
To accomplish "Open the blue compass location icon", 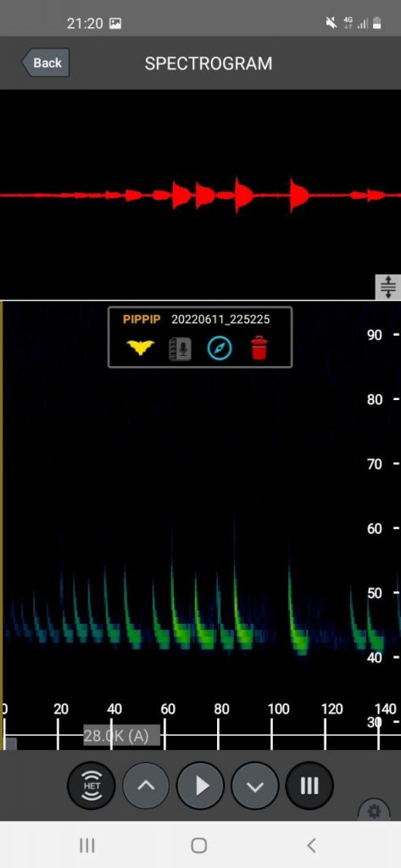I will (x=220, y=348).
